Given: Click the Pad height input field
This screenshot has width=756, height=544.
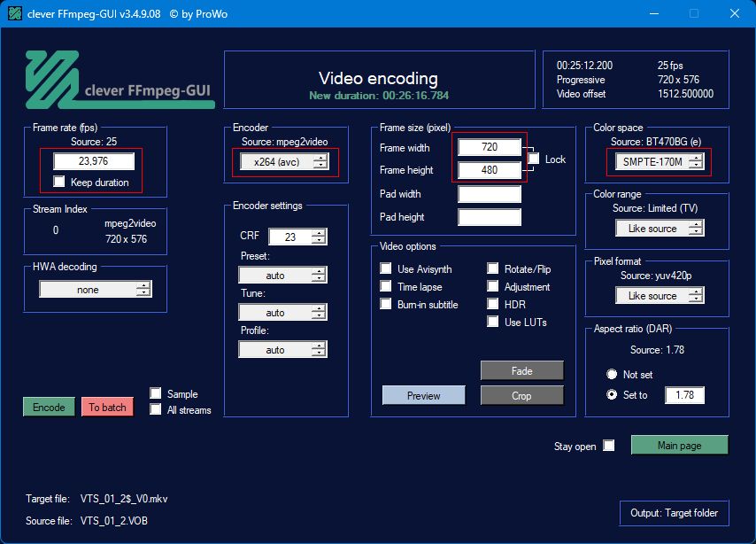Looking at the screenshot, I should pos(490,217).
